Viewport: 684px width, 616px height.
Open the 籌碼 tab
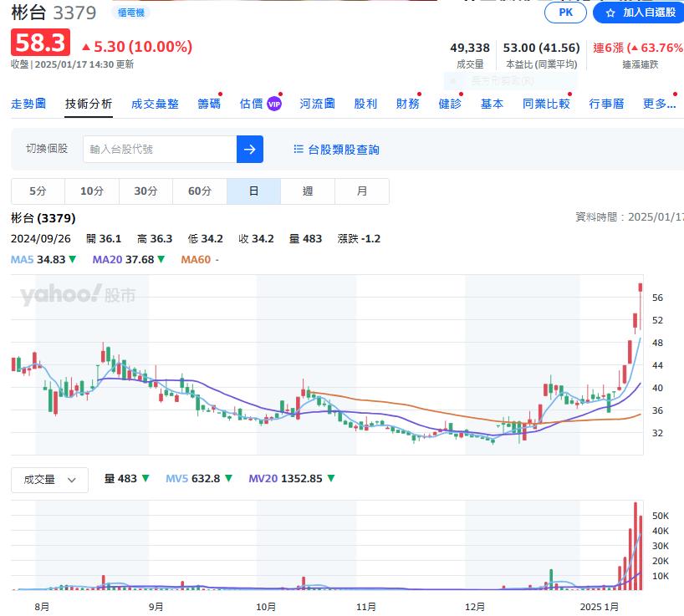(209, 104)
